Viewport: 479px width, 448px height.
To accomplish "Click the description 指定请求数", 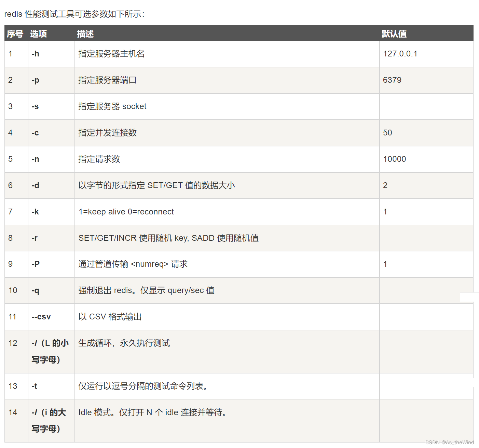I will click(99, 159).
